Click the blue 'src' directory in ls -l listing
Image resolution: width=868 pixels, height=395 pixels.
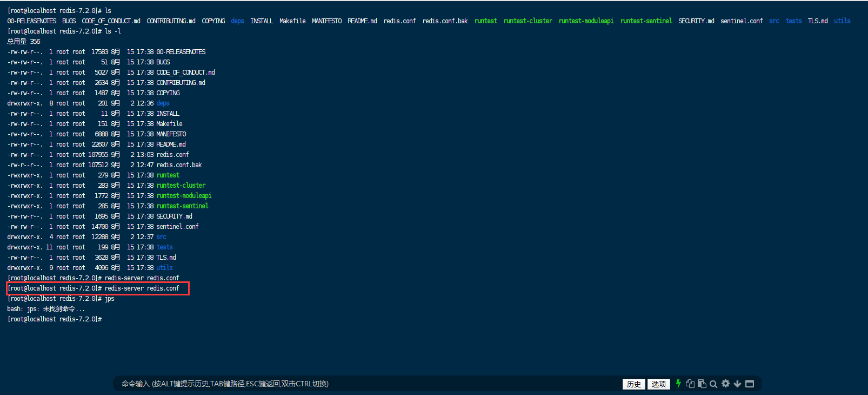tap(162, 237)
